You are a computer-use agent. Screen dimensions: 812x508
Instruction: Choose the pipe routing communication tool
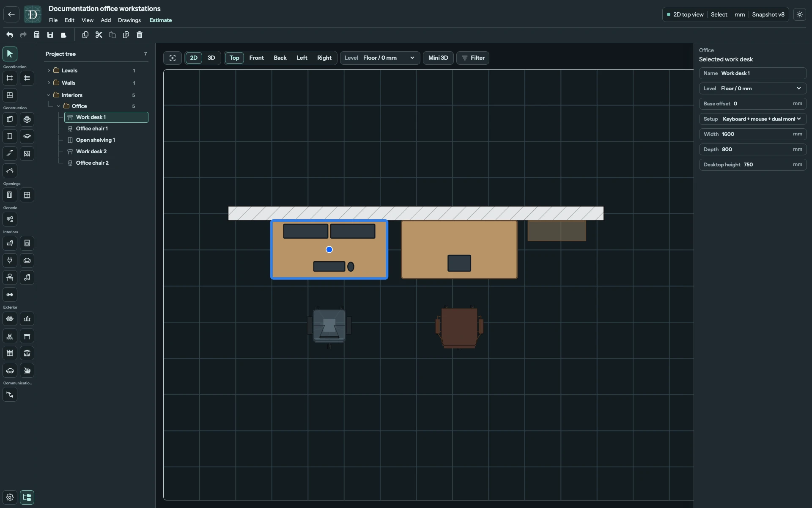(x=10, y=395)
